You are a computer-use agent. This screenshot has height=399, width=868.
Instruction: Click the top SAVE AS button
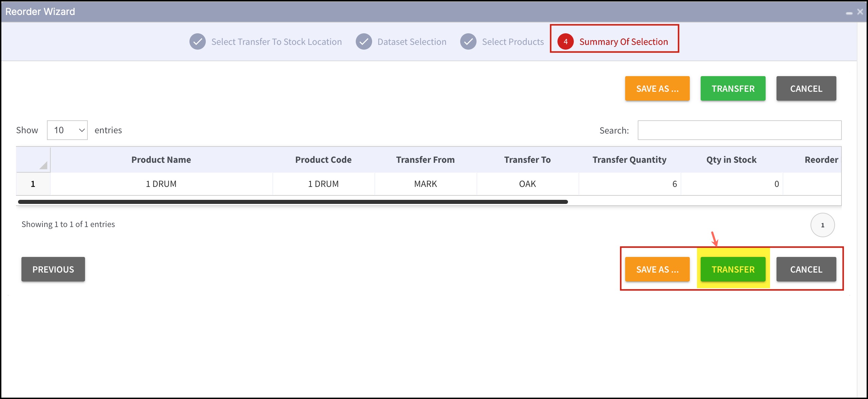point(657,89)
